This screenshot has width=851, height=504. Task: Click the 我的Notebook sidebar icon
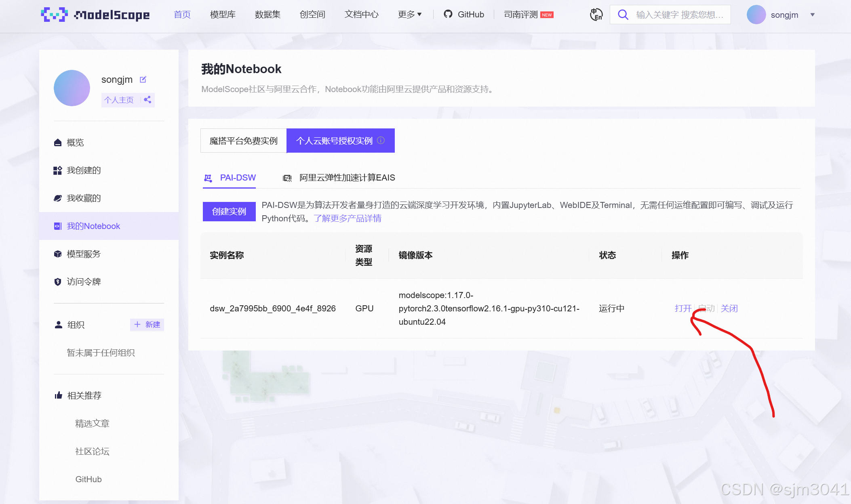point(58,226)
